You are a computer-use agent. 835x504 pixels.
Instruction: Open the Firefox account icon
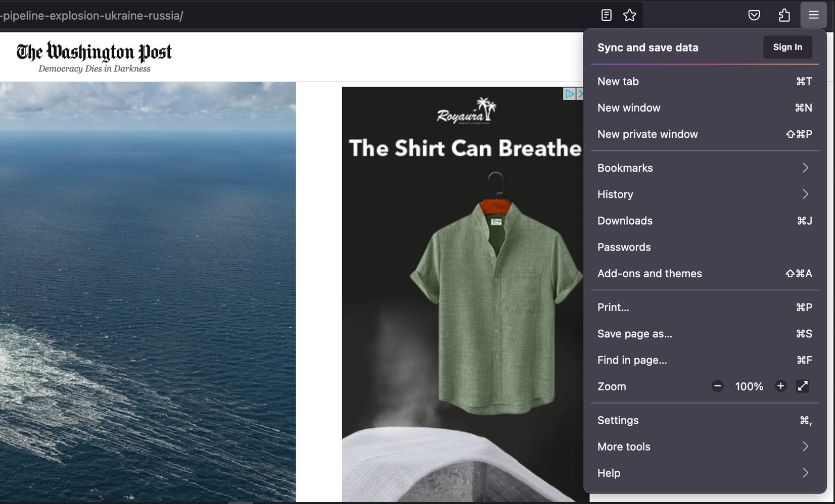point(784,15)
